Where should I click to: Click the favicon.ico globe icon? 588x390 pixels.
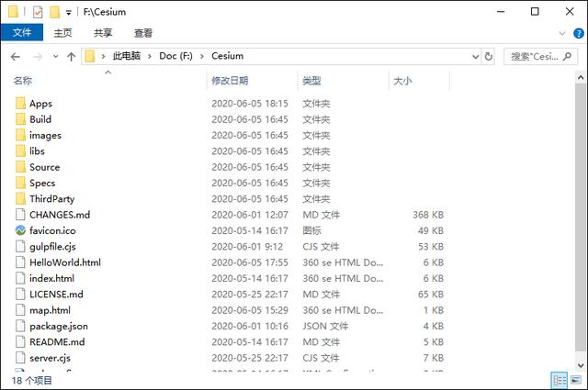pyautogui.click(x=20, y=230)
